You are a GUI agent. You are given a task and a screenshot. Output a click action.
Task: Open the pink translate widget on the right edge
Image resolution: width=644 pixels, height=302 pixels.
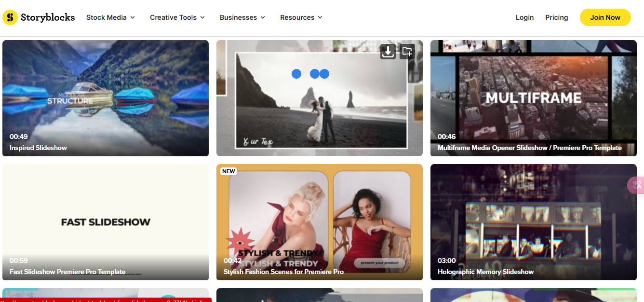click(636, 185)
